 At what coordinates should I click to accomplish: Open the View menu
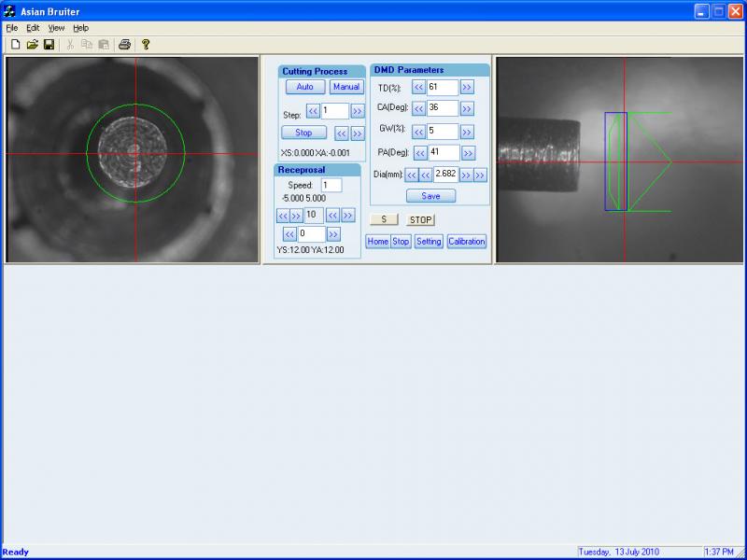click(x=57, y=28)
